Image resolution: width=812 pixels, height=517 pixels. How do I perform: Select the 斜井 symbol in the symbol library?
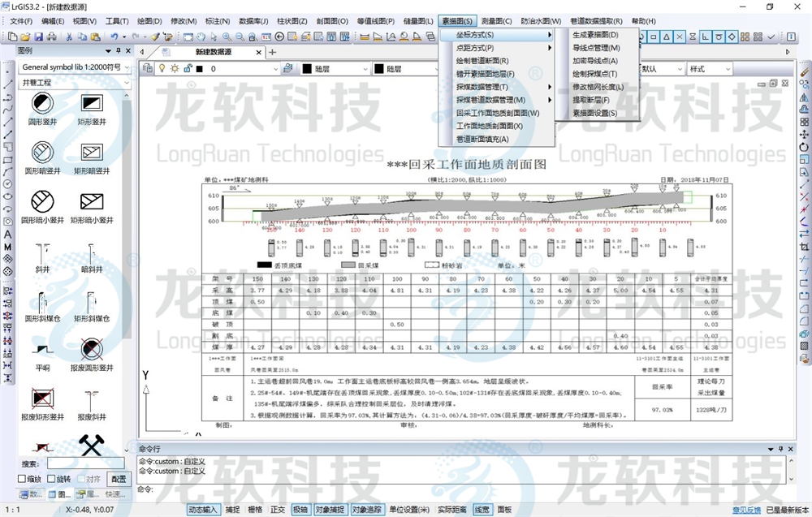[42, 252]
